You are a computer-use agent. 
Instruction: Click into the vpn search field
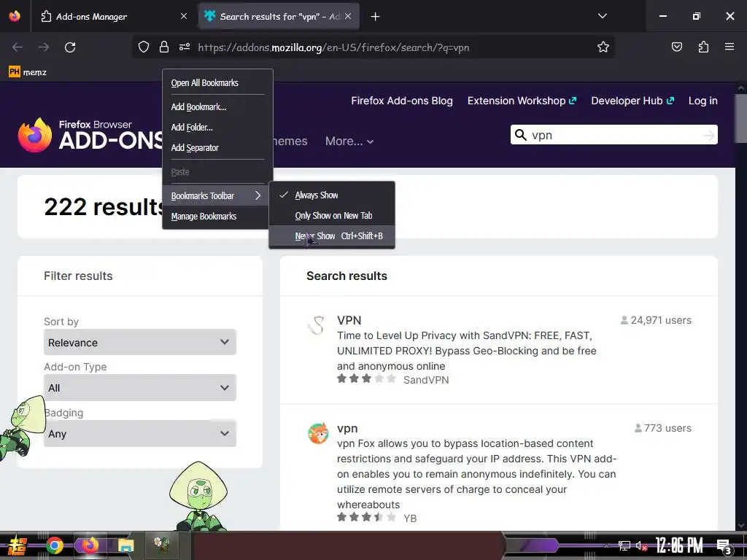point(614,135)
